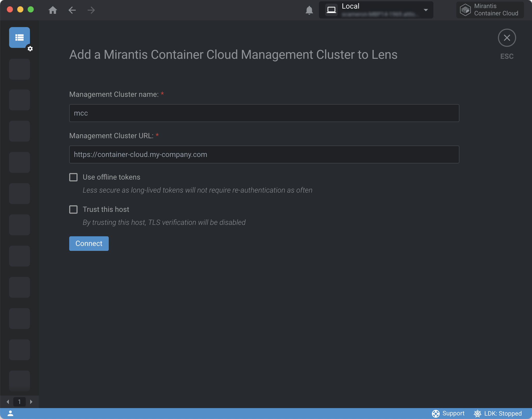The width and height of the screenshot is (532, 419).
Task: Expand the Local cluster dropdown arrow
Action: 426,10
